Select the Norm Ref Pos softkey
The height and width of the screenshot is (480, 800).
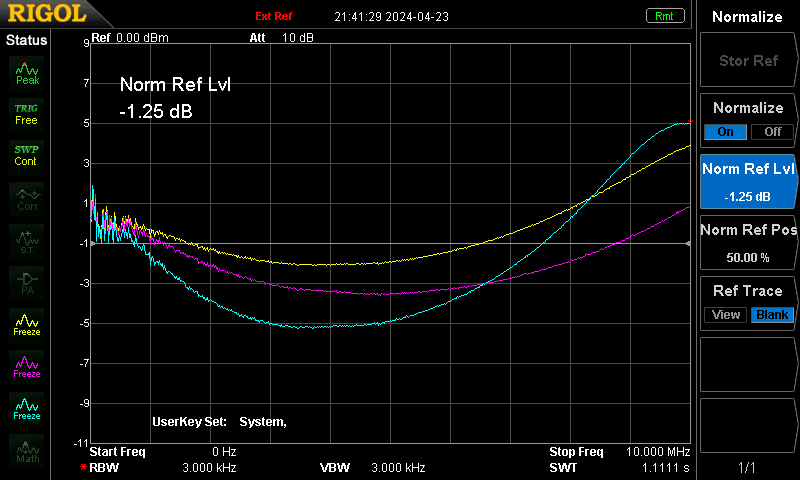(748, 243)
